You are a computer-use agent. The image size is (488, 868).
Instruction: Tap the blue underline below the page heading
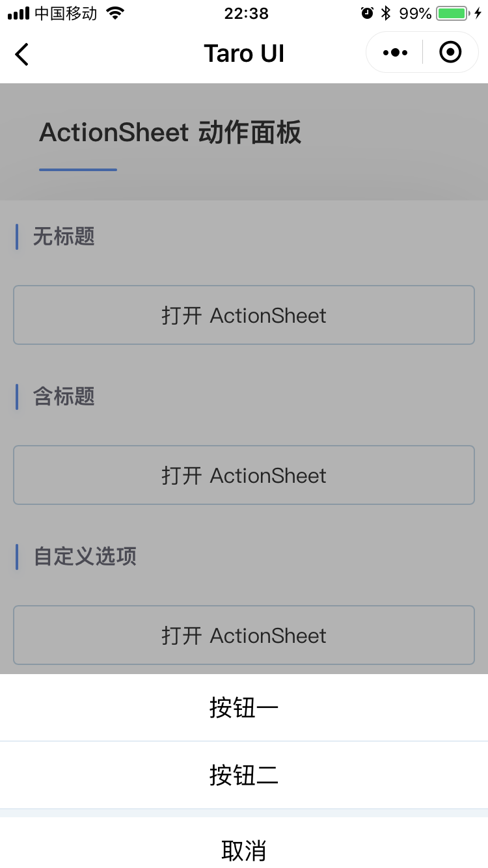pyautogui.click(x=78, y=170)
